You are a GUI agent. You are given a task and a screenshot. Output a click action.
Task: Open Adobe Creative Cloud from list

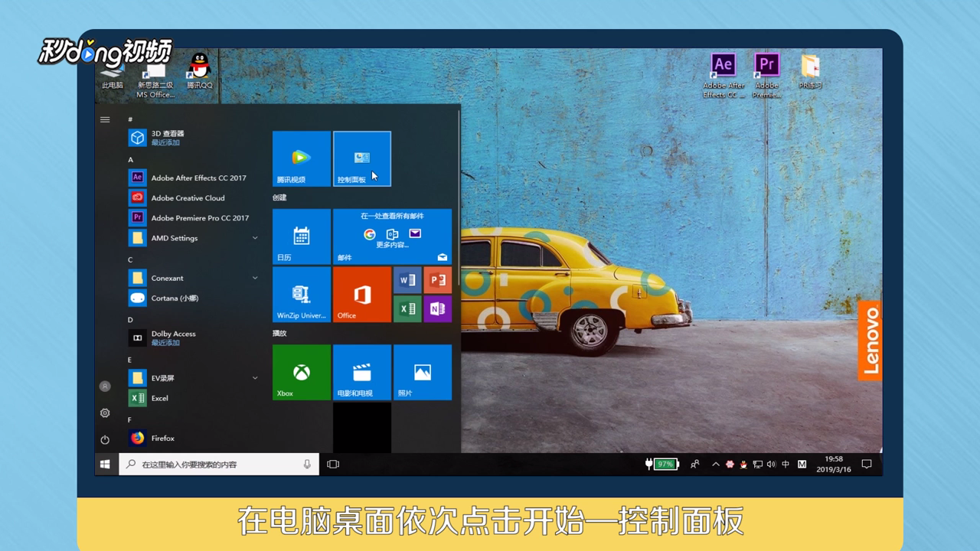pos(194,197)
